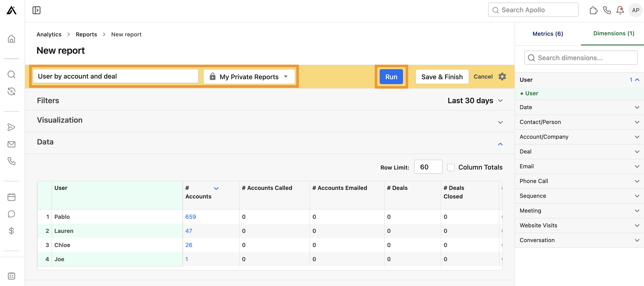Open the phone calls section in sidebar
This screenshot has height=286, width=644.
pyautogui.click(x=12, y=161)
